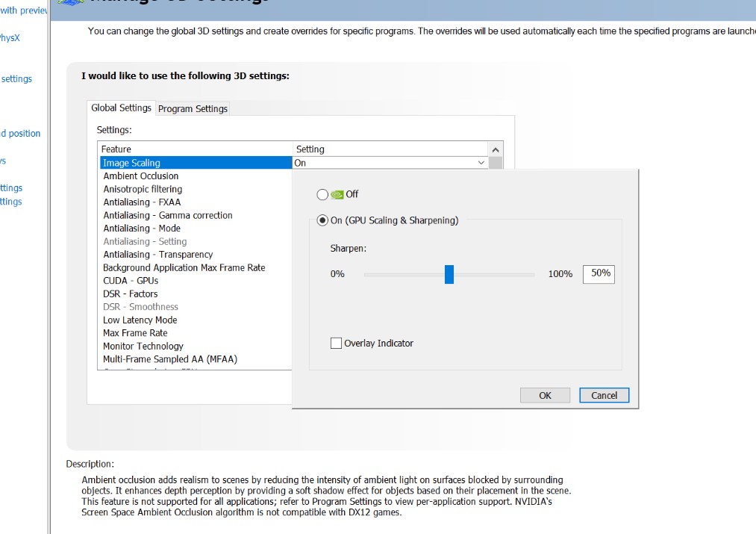Click the Feature column header
This screenshot has width=756, height=534.
tap(196, 149)
